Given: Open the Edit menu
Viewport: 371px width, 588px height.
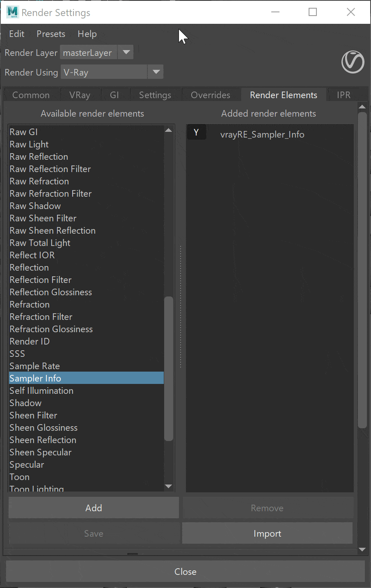Looking at the screenshot, I should coord(17,34).
